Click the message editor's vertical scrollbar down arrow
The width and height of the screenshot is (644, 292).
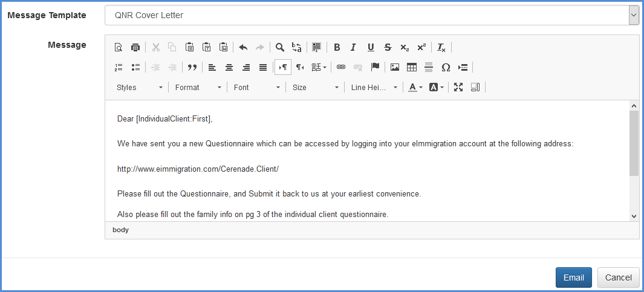click(x=634, y=216)
